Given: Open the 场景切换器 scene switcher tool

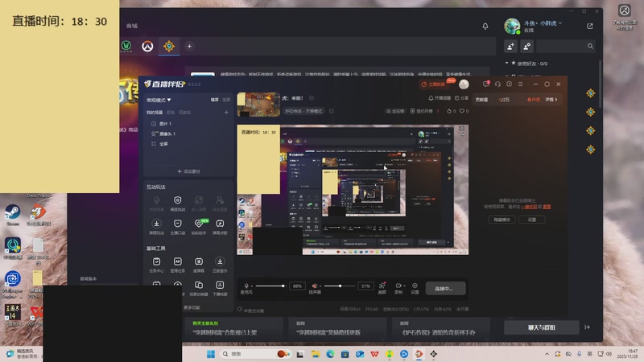Looking at the screenshot, I should (199, 288).
